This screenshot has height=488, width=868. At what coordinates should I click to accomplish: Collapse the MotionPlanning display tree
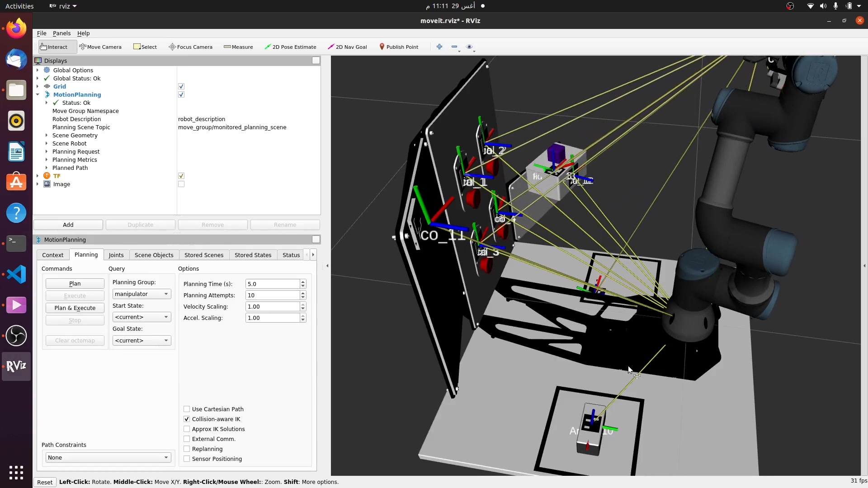(38, 94)
